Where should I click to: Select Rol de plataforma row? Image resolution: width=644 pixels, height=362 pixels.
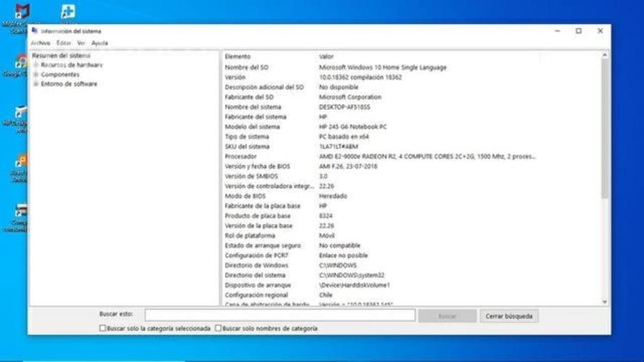click(x=412, y=235)
